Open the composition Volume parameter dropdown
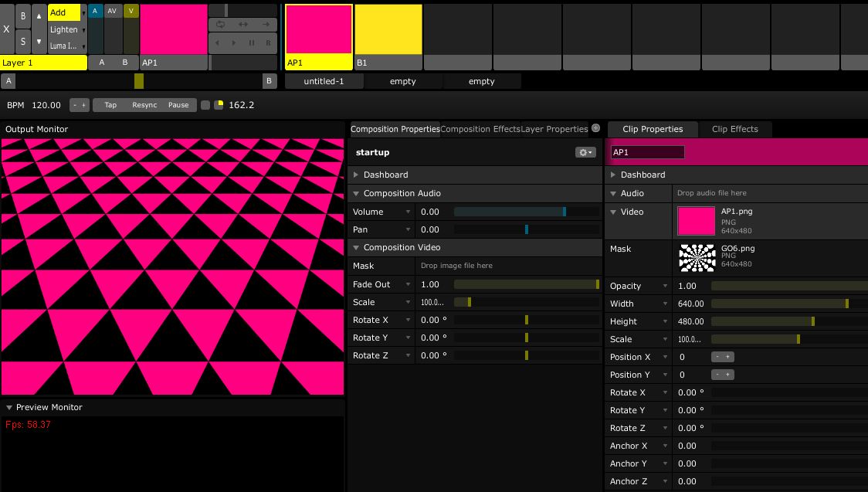Image resolution: width=868 pixels, height=492 pixels. [x=408, y=212]
